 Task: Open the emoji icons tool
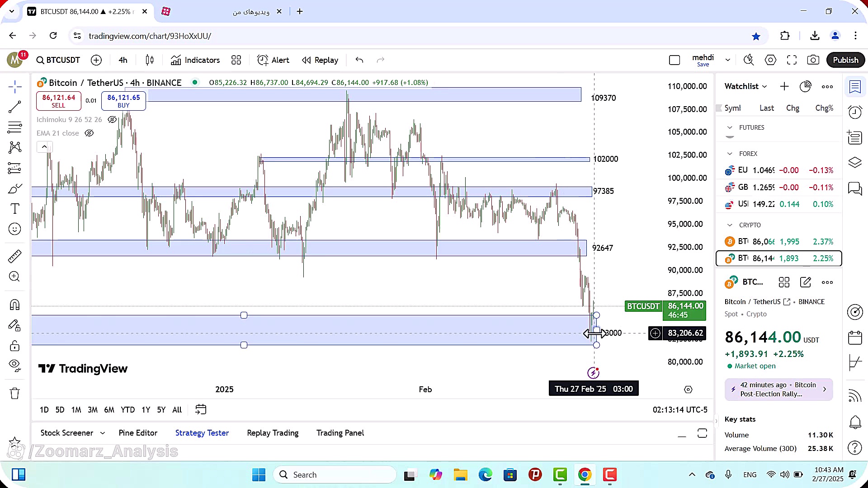tap(15, 229)
